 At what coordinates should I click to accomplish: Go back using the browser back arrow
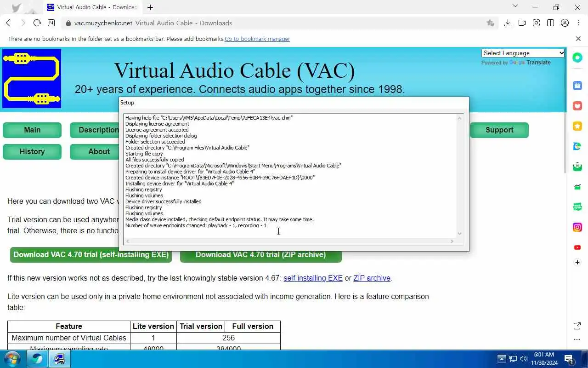point(8,23)
